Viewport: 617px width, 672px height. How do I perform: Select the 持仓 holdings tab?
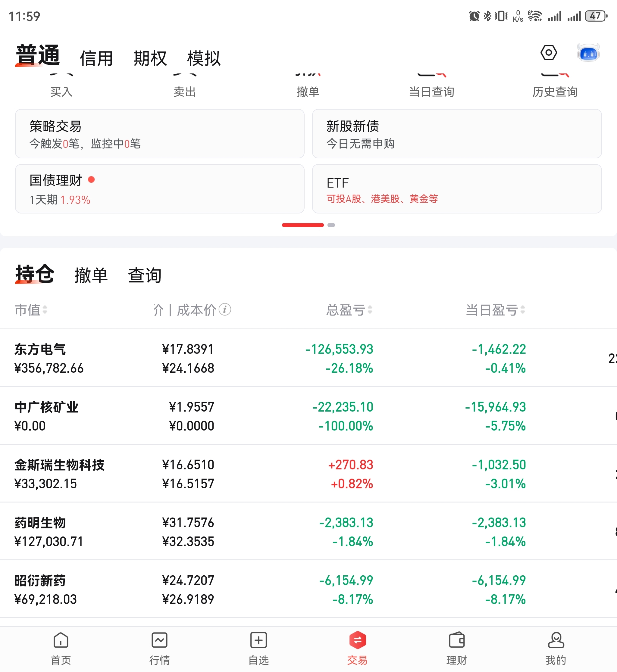pyautogui.click(x=34, y=274)
